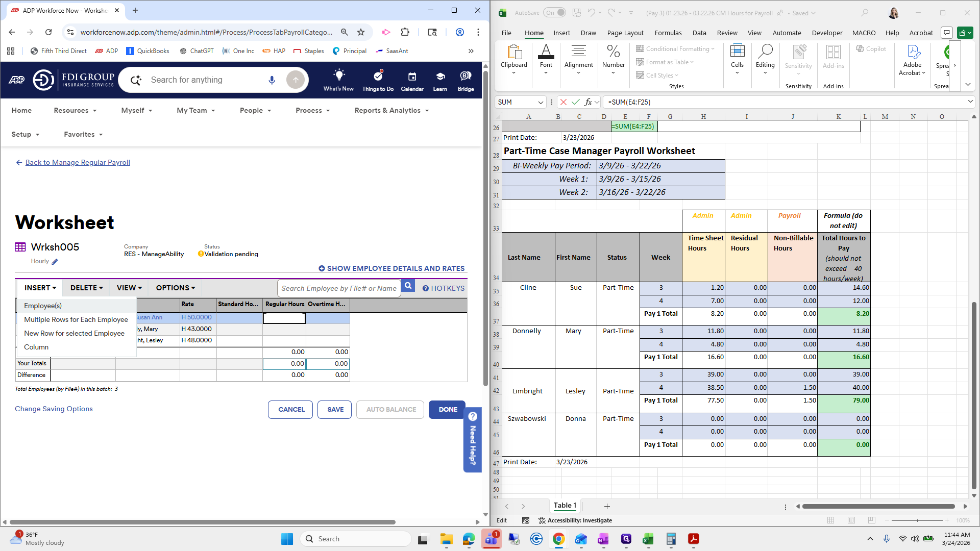980x551 pixels.
Task: Toggle the Excel AutoSave switch
Action: (555, 13)
